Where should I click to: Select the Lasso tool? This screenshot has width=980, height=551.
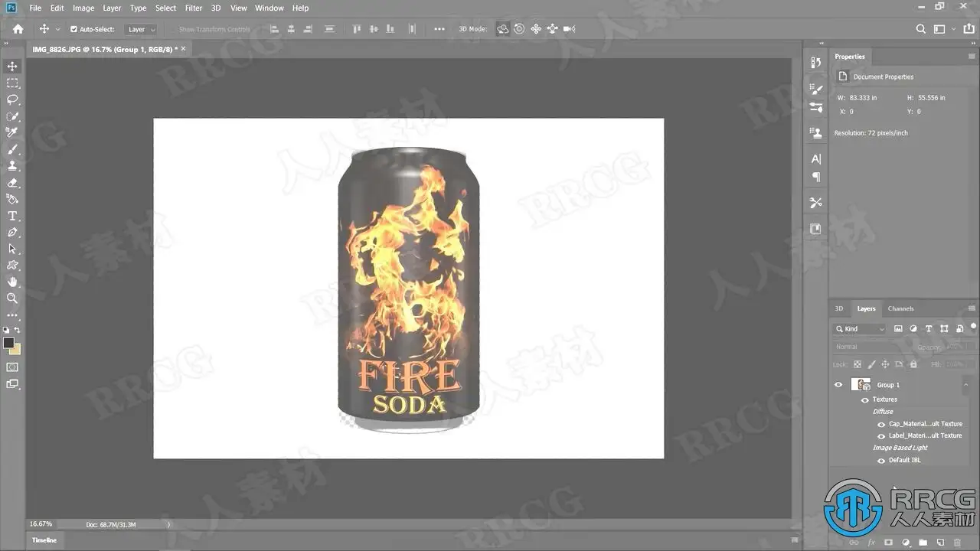(x=12, y=99)
